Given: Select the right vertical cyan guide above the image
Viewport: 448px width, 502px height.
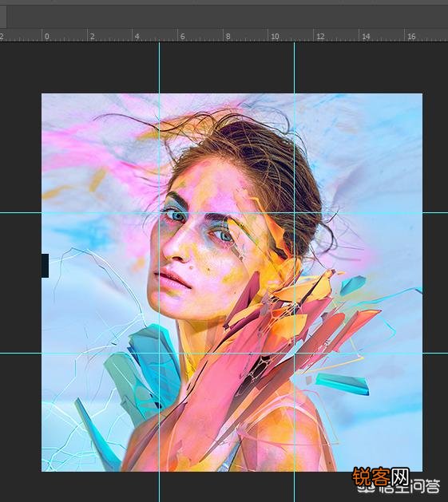Looking at the screenshot, I should pyautogui.click(x=295, y=67).
